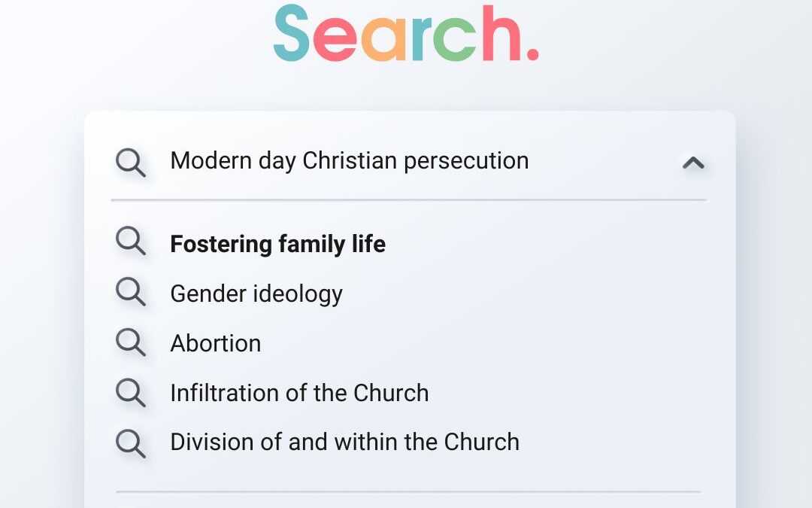Select "Division of and within the Church"
Screen dimensions: 812x508
[x=344, y=443]
